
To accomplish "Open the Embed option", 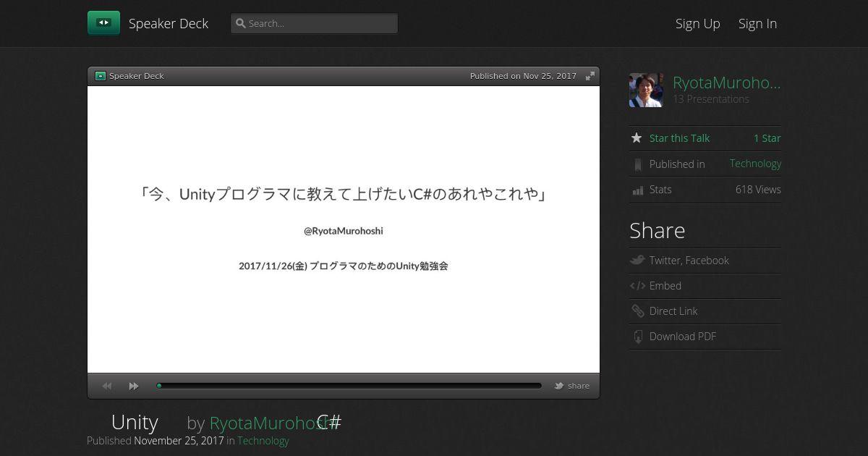I will coord(665,286).
